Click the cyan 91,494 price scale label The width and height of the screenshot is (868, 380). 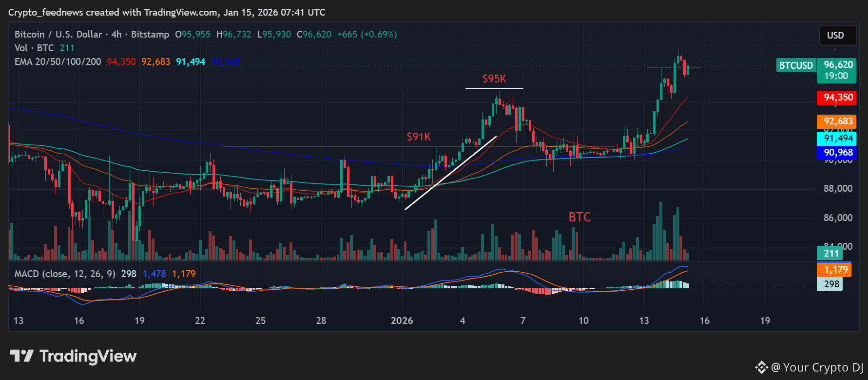(x=836, y=139)
